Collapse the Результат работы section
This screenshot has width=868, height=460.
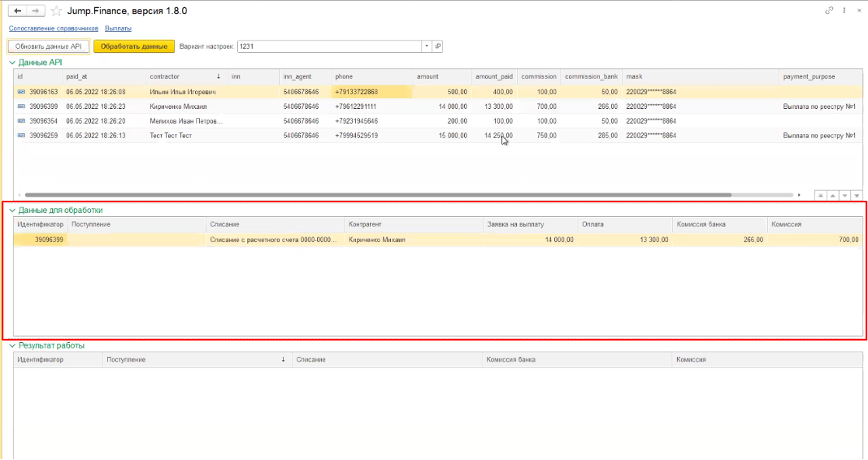(11, 345)
